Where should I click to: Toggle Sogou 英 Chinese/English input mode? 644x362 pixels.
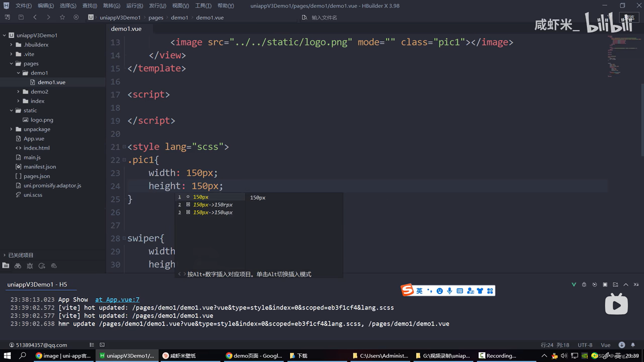click(x=420, y=291)
